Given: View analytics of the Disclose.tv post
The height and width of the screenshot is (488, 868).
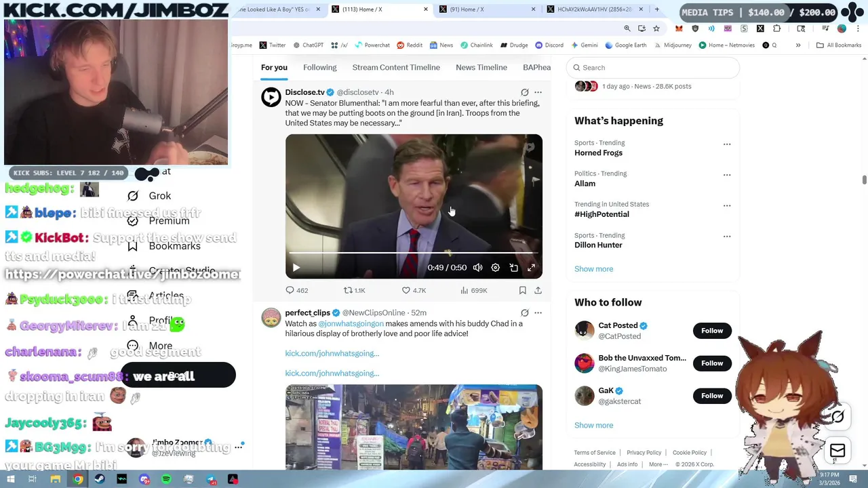Looking at the screenshot, I should [473, 290].
